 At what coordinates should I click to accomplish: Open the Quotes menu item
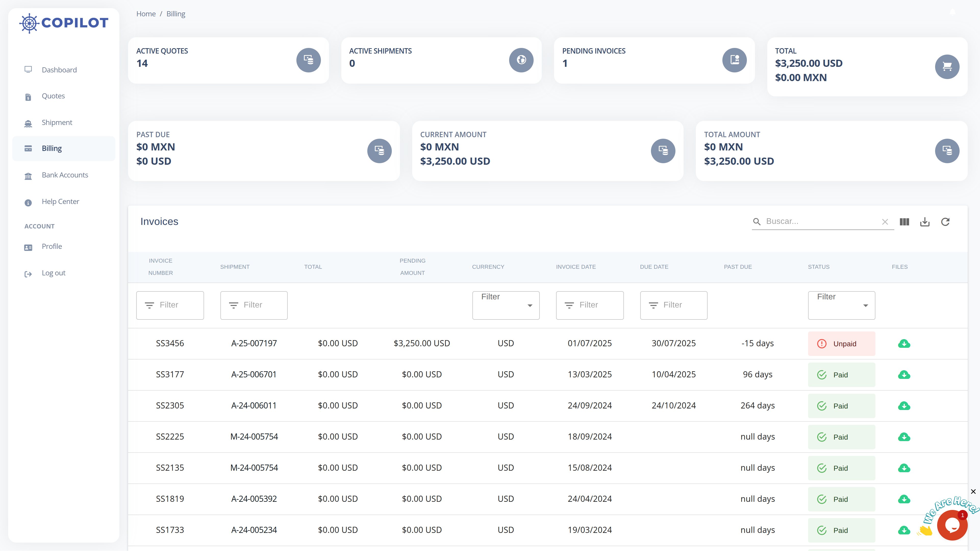click(x=53, y=96)
